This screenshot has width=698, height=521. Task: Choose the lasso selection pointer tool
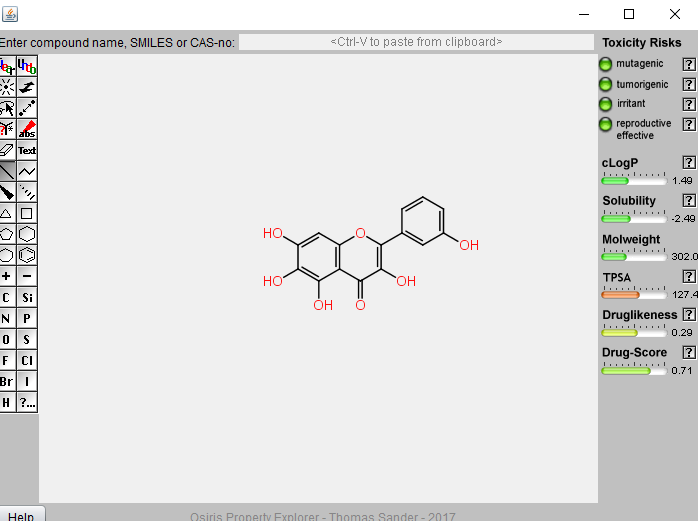coord(8,108)
